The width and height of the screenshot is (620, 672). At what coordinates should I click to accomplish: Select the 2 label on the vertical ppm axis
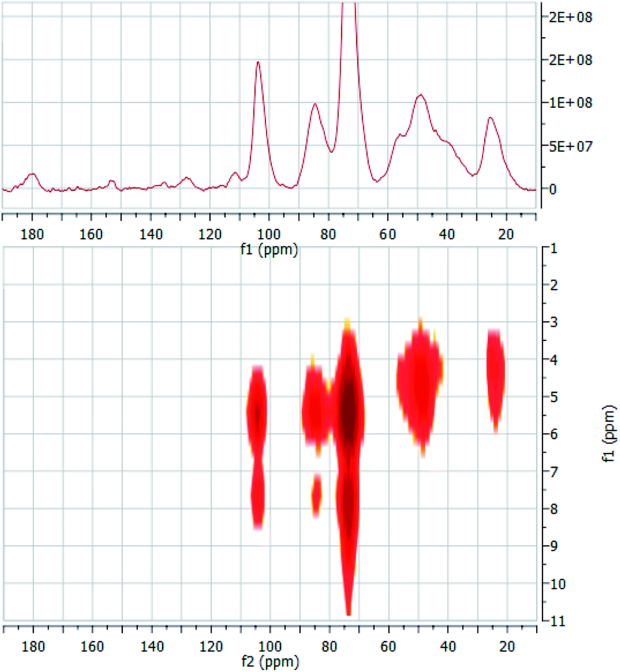point(554,284)
